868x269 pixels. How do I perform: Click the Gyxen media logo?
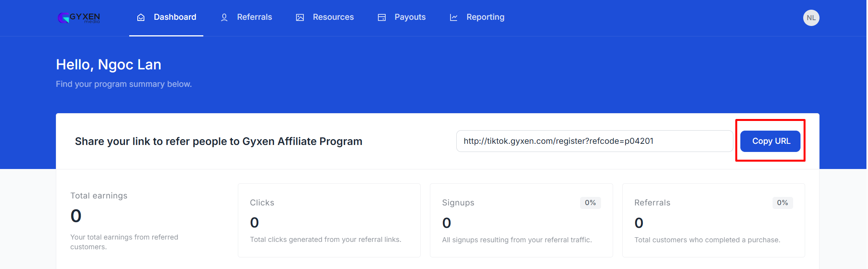[79, 18]
